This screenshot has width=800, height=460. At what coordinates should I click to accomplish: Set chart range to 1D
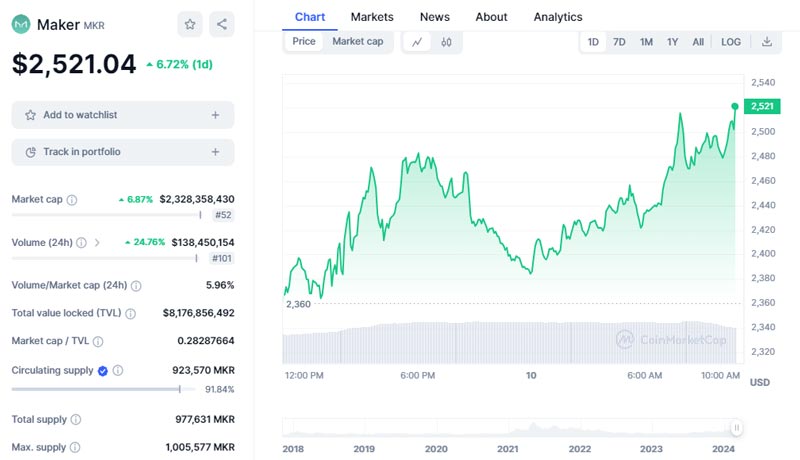593,42
